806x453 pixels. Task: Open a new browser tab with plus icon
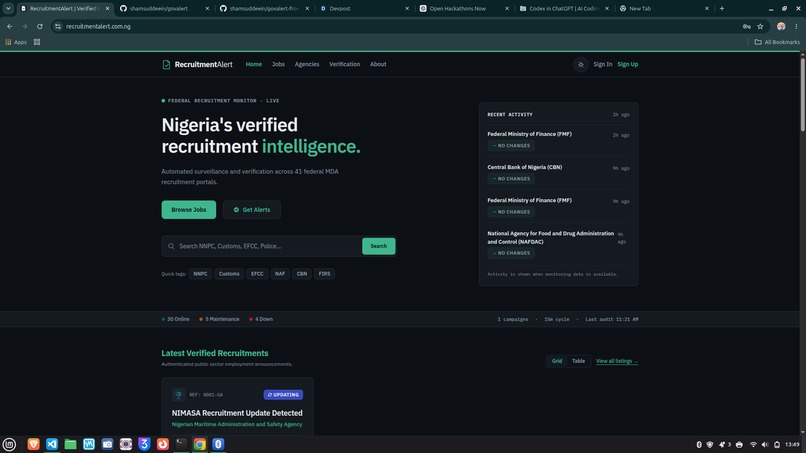722,8
